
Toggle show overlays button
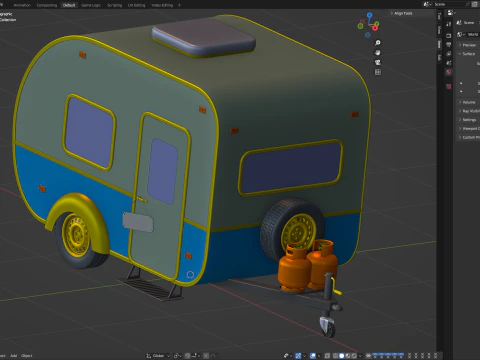(313, 356)
